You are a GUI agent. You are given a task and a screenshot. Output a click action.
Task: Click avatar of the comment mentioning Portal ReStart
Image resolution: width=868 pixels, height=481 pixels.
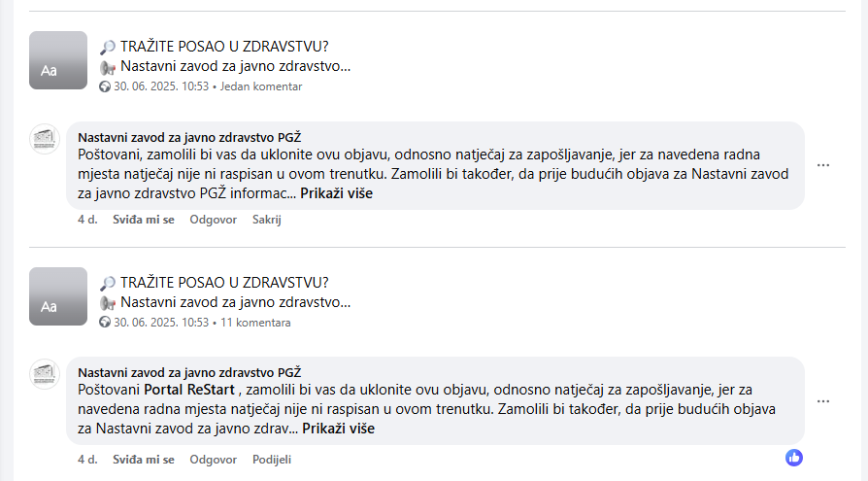tap(45, 375)
